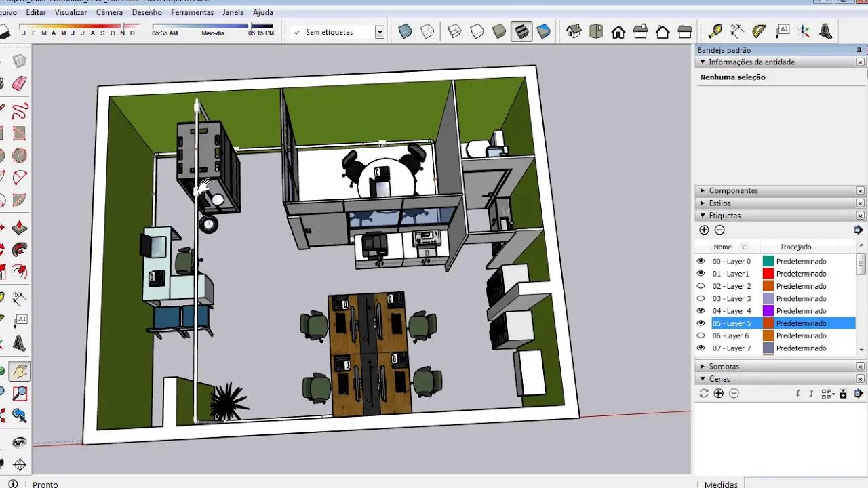The height and width of the screenshot is (488, 868).
Task: Add a new scene in Cenas panel
Action: pos(719,394)
